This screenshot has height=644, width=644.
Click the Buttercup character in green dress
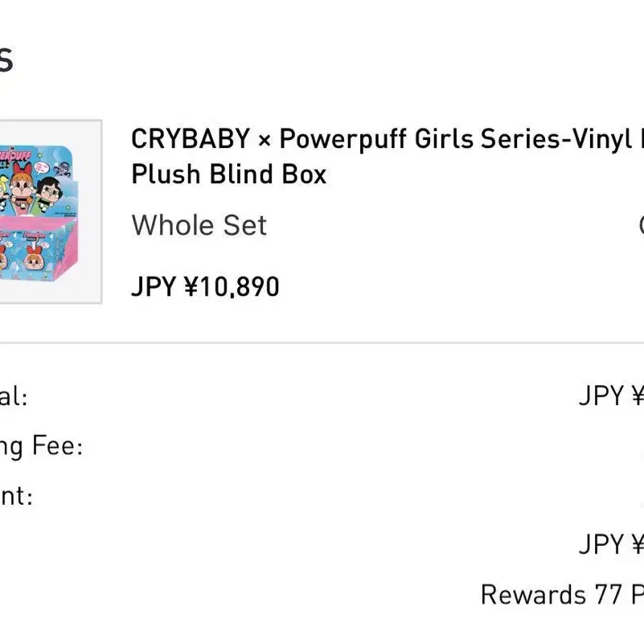coord(50,195)
